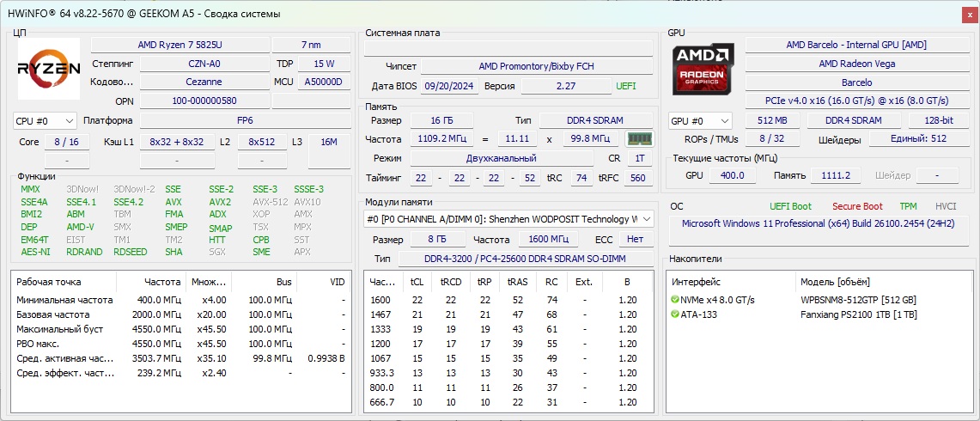Click the ATA-133 drive green status icon
Screen dimensions: 980x421
(675, 314)
